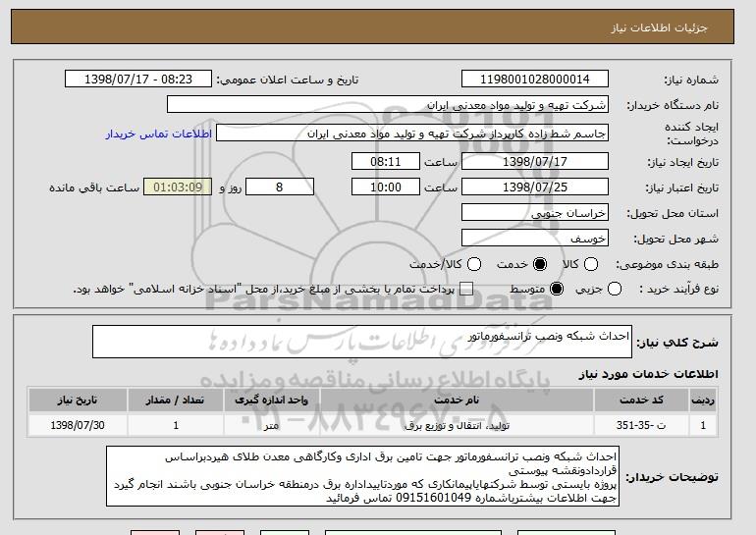756x535 pixels.
Task: Click the general description text area
Action: point(362,342)
